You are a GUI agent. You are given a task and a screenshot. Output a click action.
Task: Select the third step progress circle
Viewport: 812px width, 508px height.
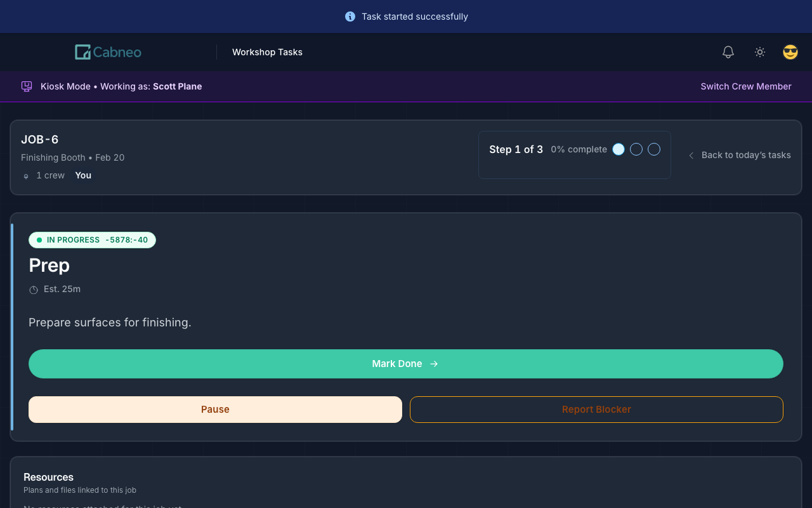tap(654, 149)
